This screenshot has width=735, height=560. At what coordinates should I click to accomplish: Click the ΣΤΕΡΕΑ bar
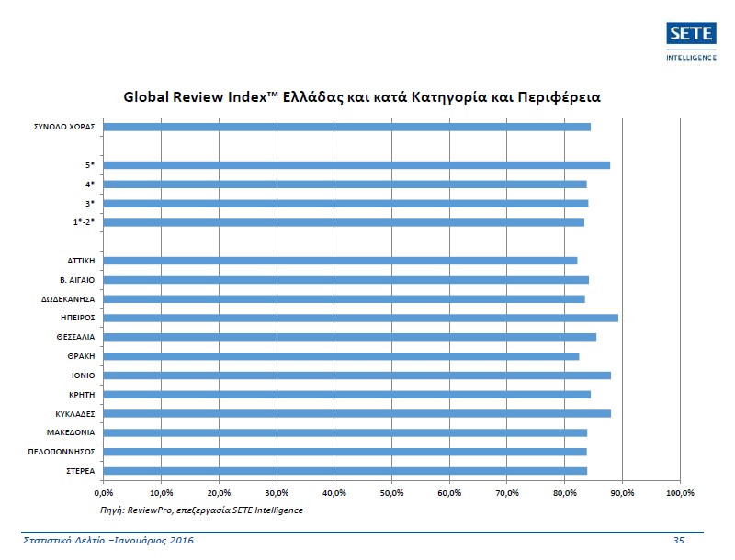click(x=345, y=471)
